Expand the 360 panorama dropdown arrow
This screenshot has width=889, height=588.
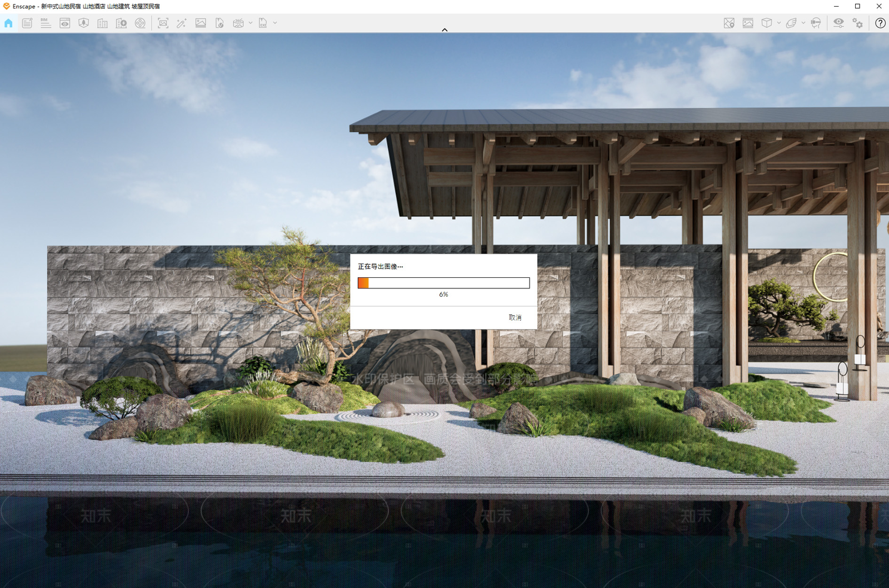click(251, 23)
